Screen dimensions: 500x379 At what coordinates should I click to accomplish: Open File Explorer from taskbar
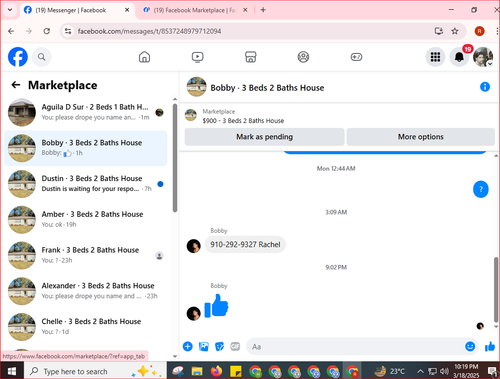coord(197,371)
